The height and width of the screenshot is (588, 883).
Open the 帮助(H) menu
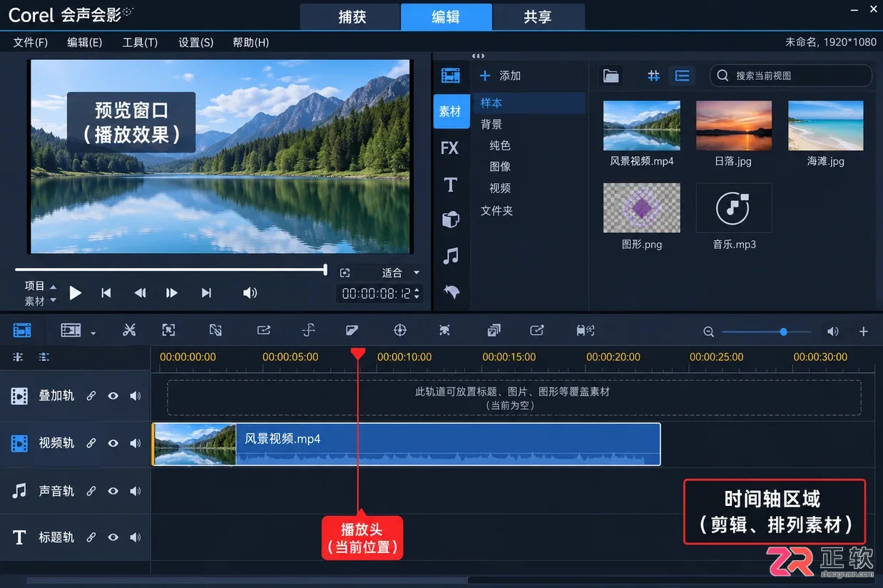coord(250,42)
